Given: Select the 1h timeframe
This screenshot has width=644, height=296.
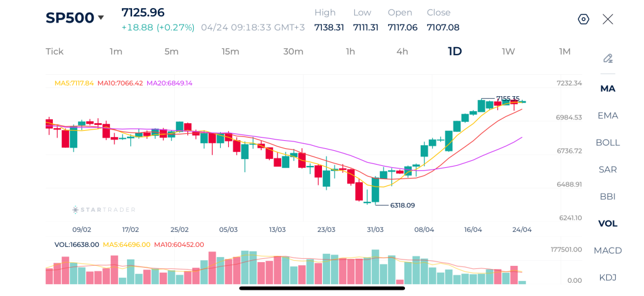Looking at the screenshot, I should coord(350,52).
